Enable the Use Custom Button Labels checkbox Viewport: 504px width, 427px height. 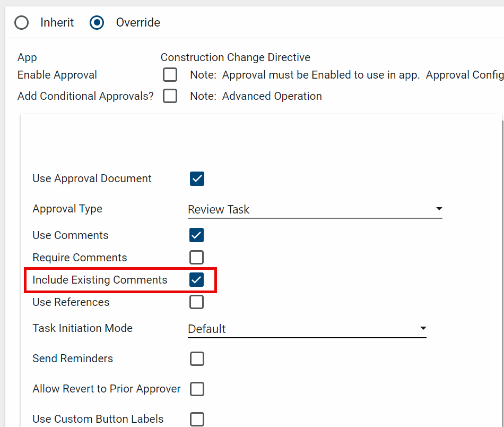[x=197, y=419]
